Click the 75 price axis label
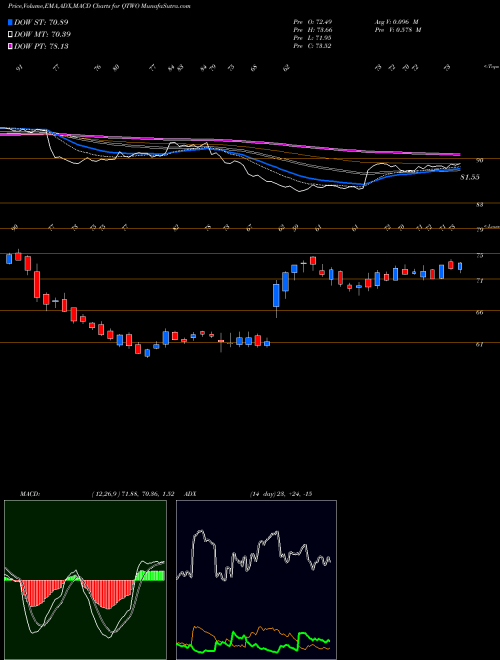 pyautogui.click(x=480, y=255)
